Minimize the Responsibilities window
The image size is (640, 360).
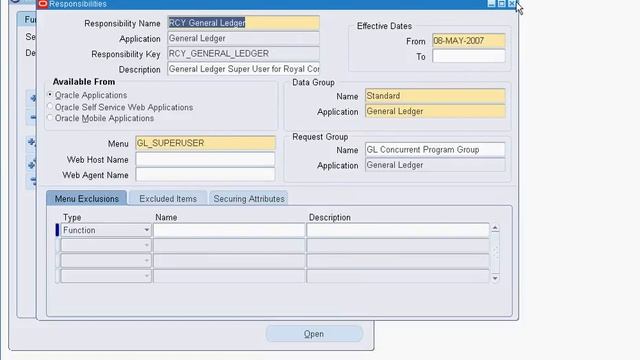click(491, 4)
